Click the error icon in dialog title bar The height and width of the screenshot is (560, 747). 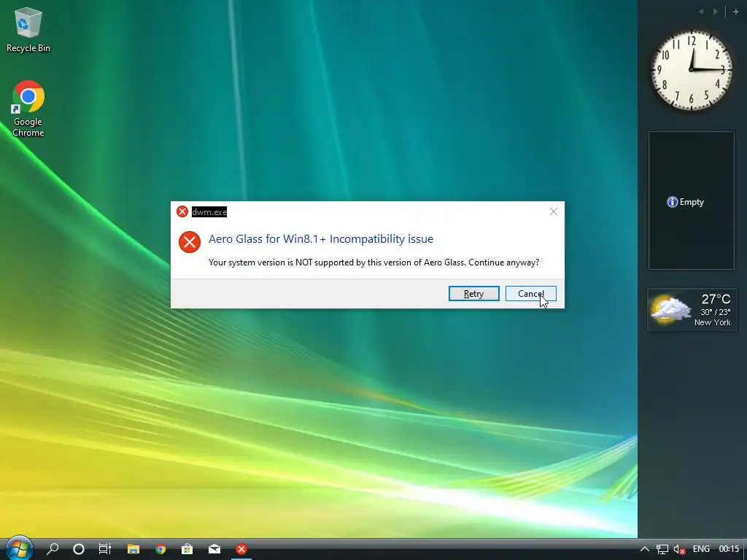click(182, 211)
